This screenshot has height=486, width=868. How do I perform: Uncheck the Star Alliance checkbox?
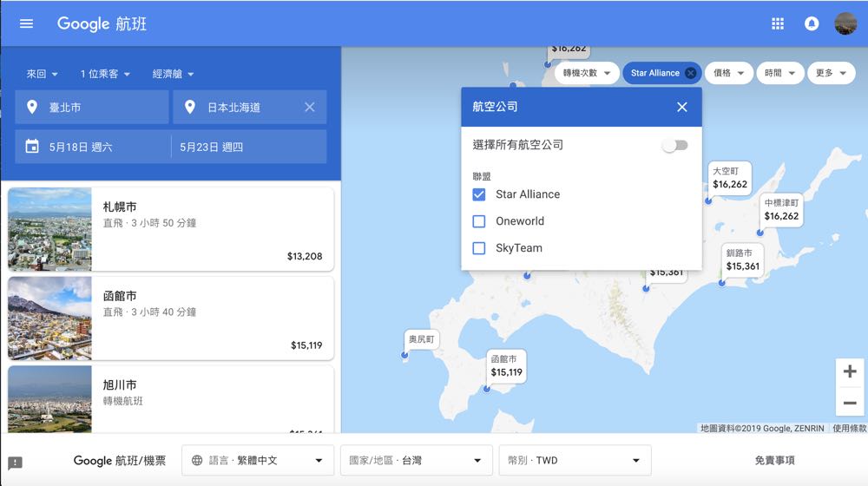click(479, 194)
